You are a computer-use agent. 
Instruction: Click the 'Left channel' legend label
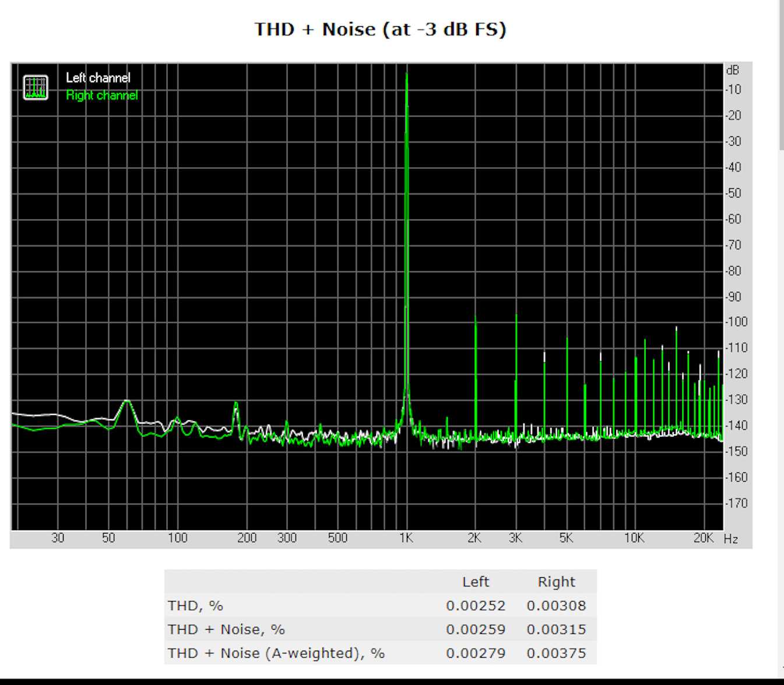98,77
